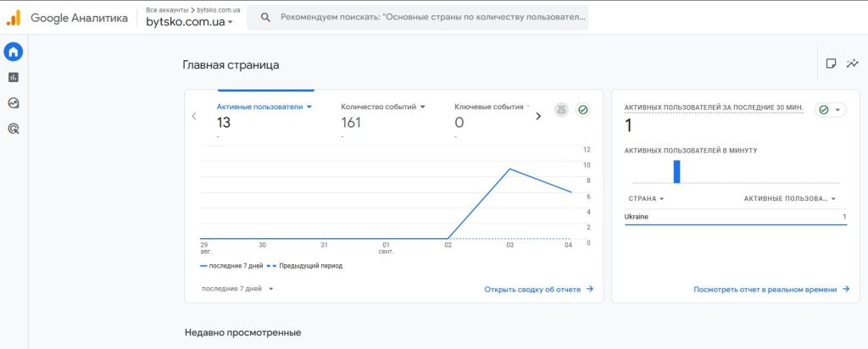Screen dimensions: 868x349
Task: Open the Reports section icon
Action: (14, 77)
